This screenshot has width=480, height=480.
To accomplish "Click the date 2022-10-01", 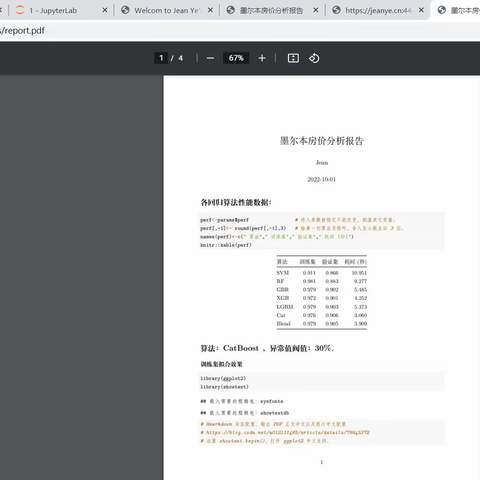I will tap(322, 179).
